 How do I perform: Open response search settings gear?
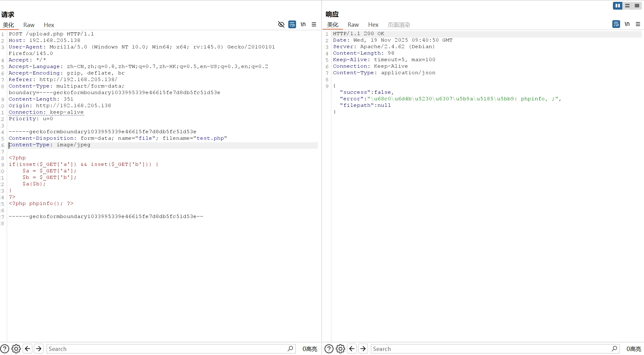point(340,349)
